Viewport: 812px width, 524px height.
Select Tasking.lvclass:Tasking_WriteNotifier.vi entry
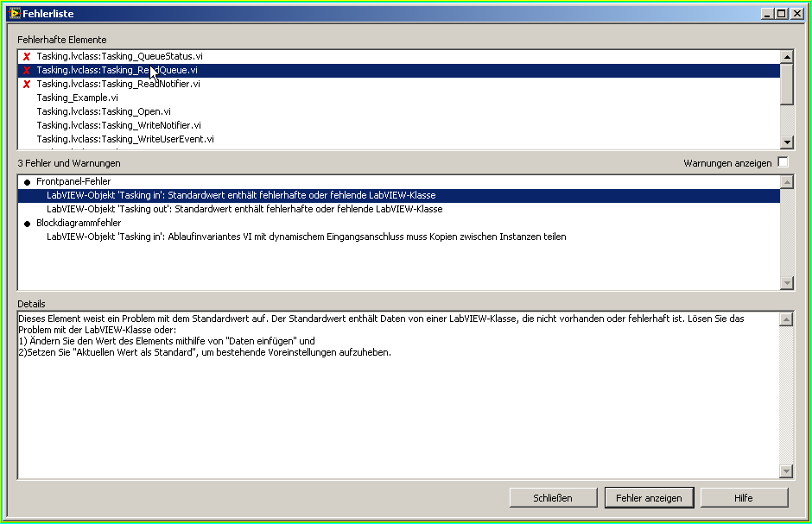(x=399, y=125)
